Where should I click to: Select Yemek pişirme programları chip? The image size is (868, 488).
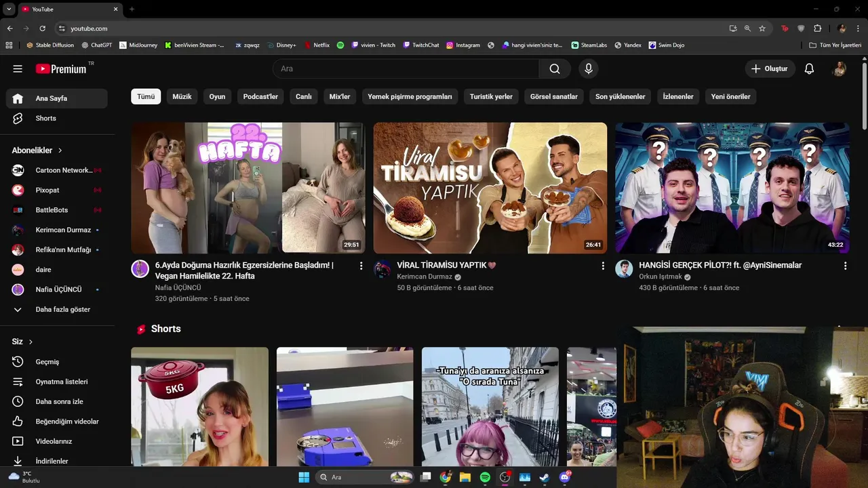pyautogui.click(x=410, y=96)
